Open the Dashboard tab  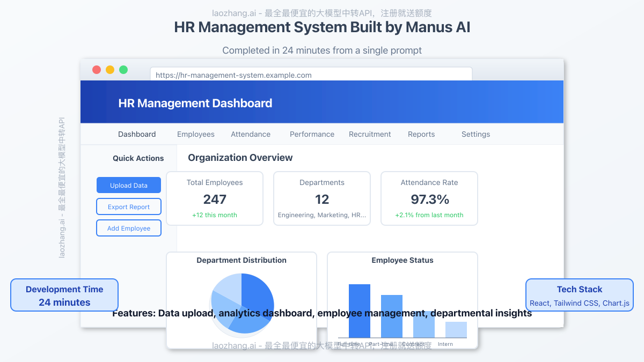137,134
